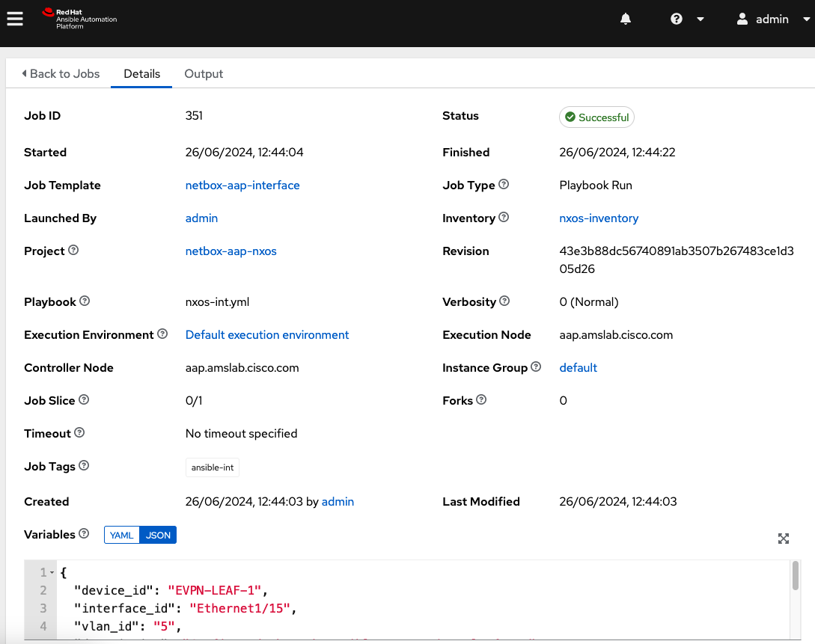The width and height of the screenshot is (815, 644).
Task: Show help for Project
Action: coord(73,250)
